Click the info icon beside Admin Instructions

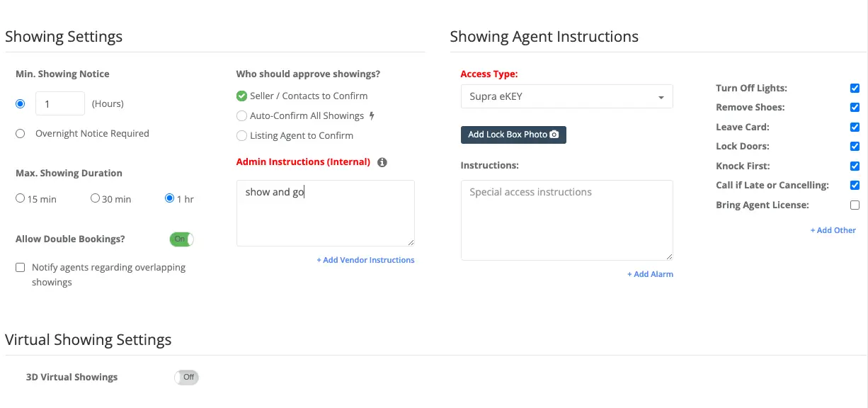tap(382, 162)
